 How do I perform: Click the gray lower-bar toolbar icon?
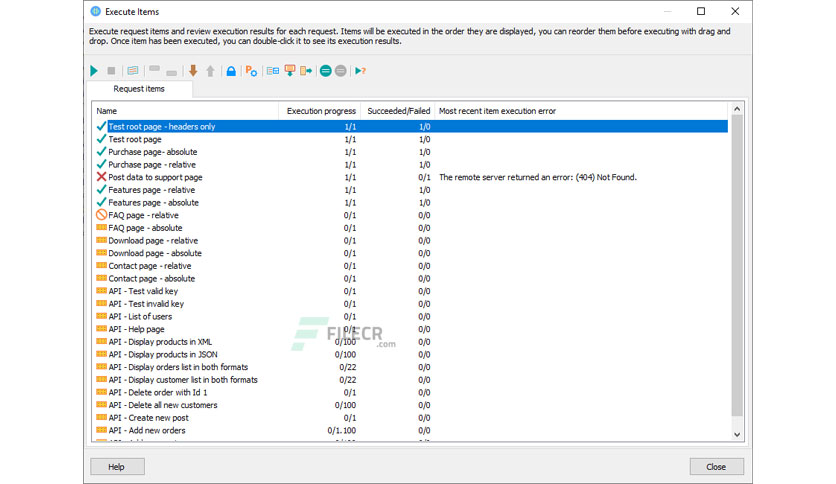(172, 72)
